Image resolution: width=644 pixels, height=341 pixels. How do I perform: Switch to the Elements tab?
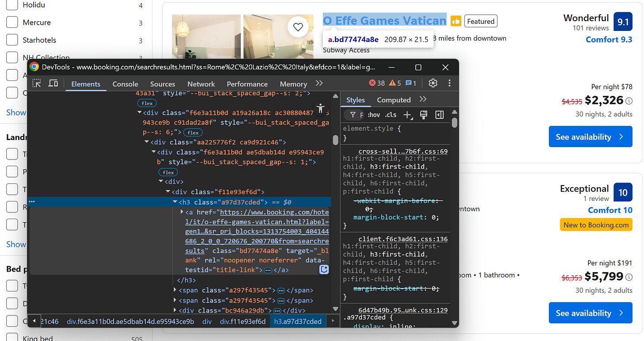click(86, 84)
